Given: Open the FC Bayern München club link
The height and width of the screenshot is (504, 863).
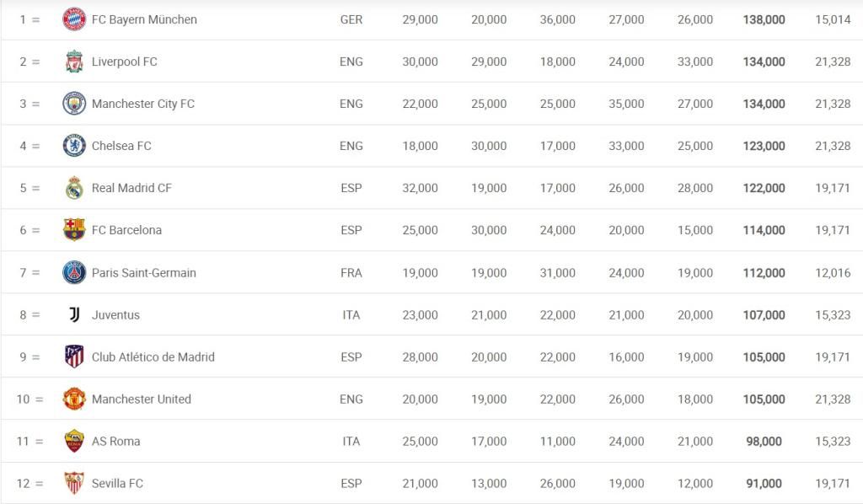Looking at the screenshot, I should point(144,19).
